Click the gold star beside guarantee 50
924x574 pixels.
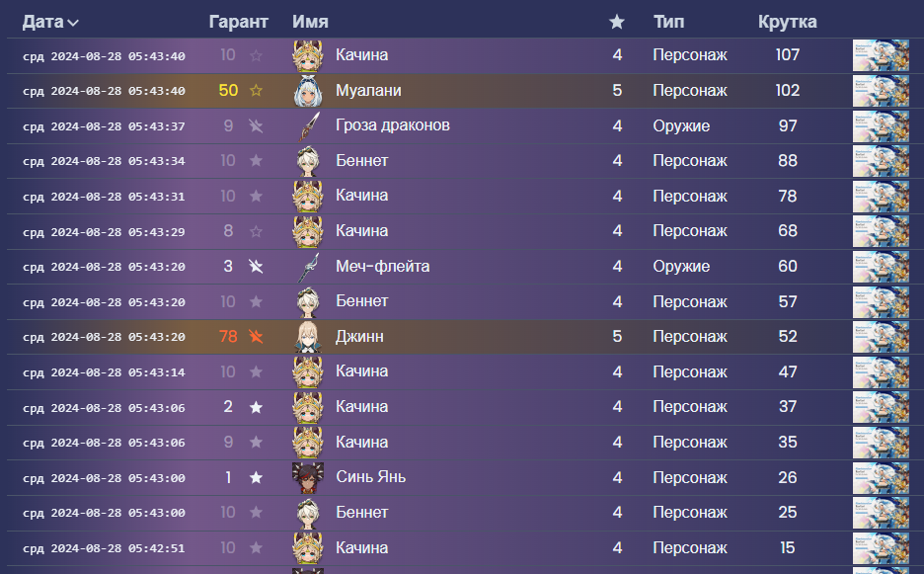pos(257,91)
